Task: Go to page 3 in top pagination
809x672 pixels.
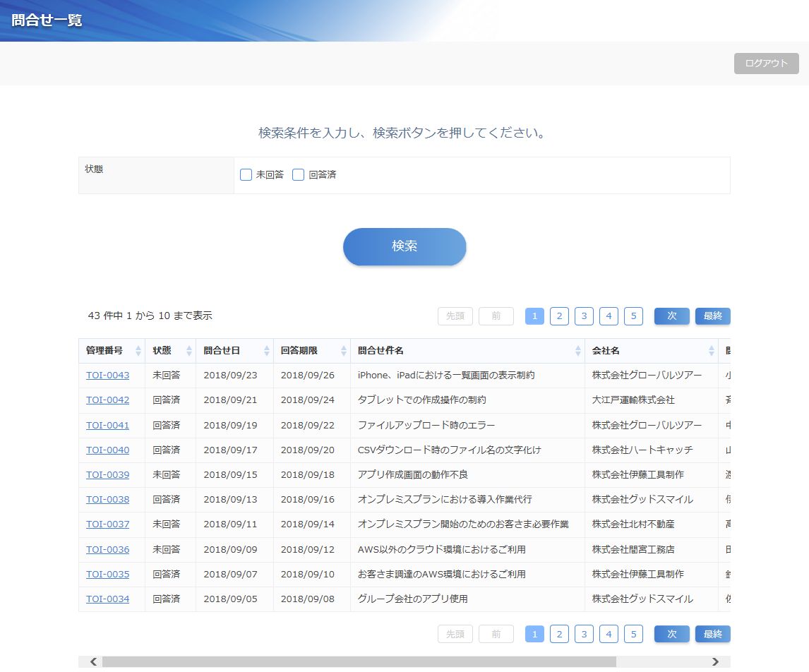Action: [584, 316]
